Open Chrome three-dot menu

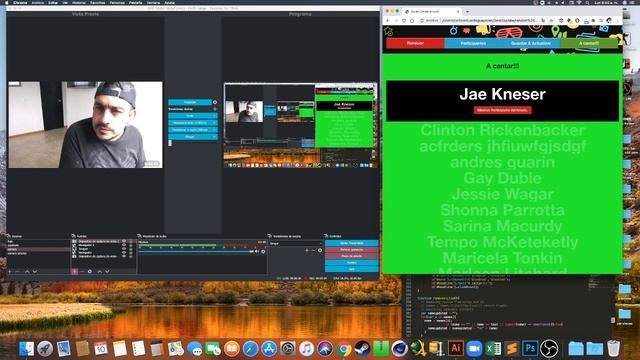pyautogui.click(x=617, y=20)
